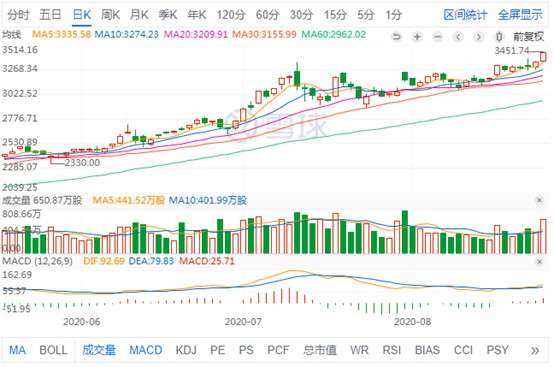Enable the KDJ indicator
This screenshot has width=554, height=367.
pos(186,350)
